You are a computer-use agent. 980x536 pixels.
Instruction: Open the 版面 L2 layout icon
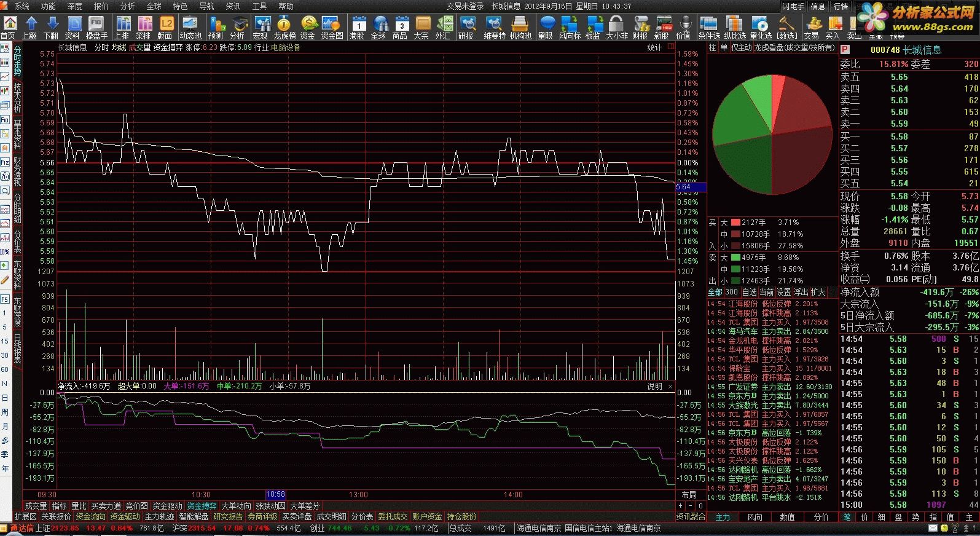[x=165, y=28]
